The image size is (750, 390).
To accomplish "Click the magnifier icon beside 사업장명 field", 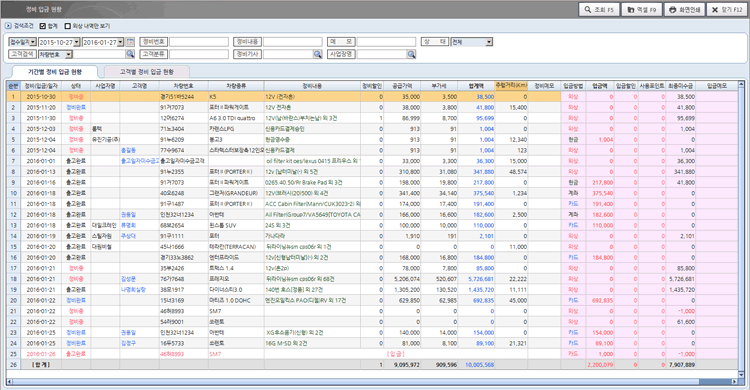I will (x=411, y=55).
